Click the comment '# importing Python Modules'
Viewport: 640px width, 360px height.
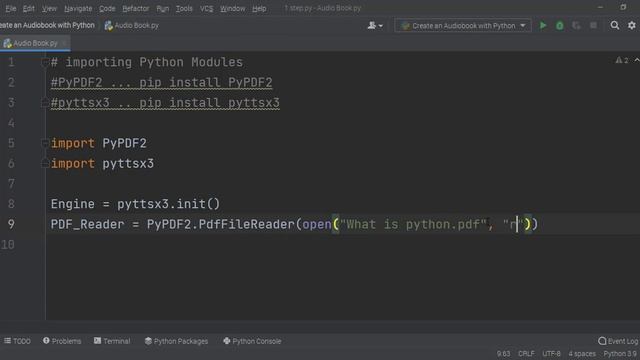tap(147, 62)
